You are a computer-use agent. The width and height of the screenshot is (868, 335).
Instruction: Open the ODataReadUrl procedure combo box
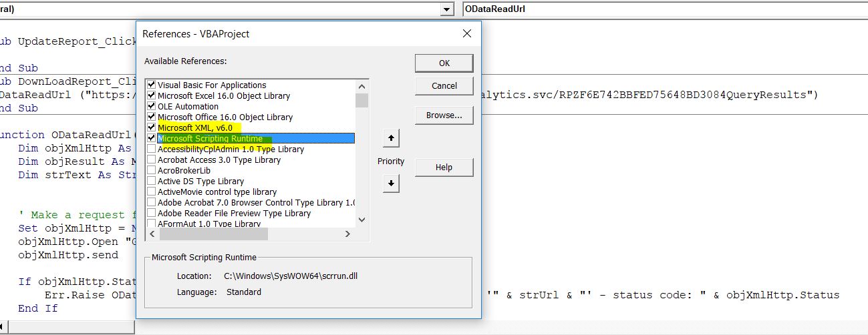click(x=665, y=9)
